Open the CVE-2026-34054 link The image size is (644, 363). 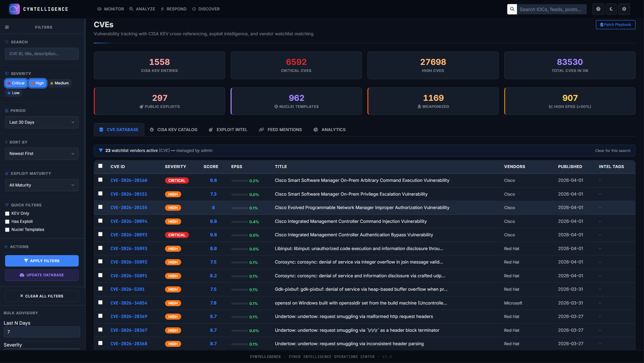(x=129, y=303)
